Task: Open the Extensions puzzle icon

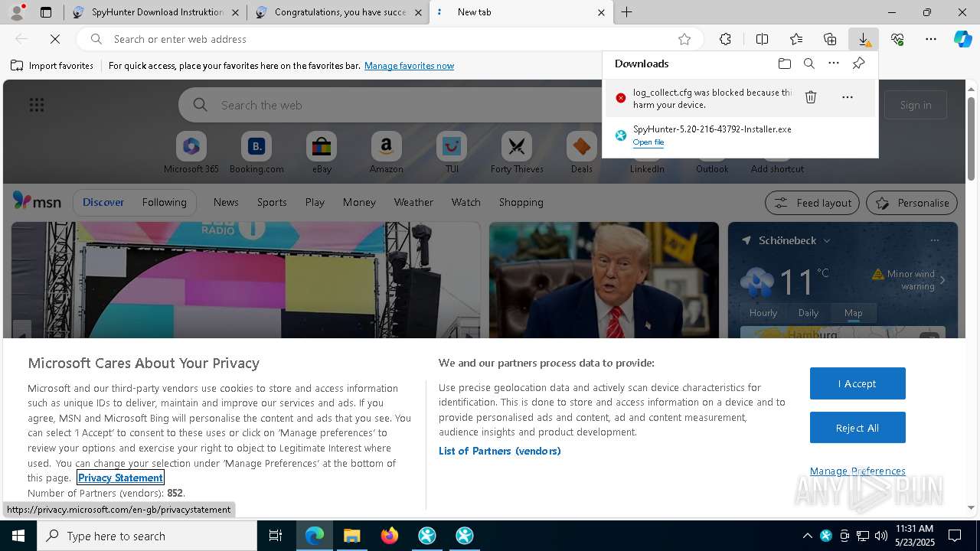Action: click(x=725, y=39)
